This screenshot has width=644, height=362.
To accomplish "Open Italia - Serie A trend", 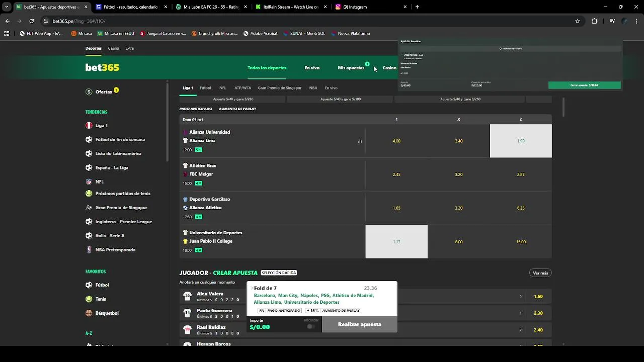I will pyautogui.click(x=110, y=236).
